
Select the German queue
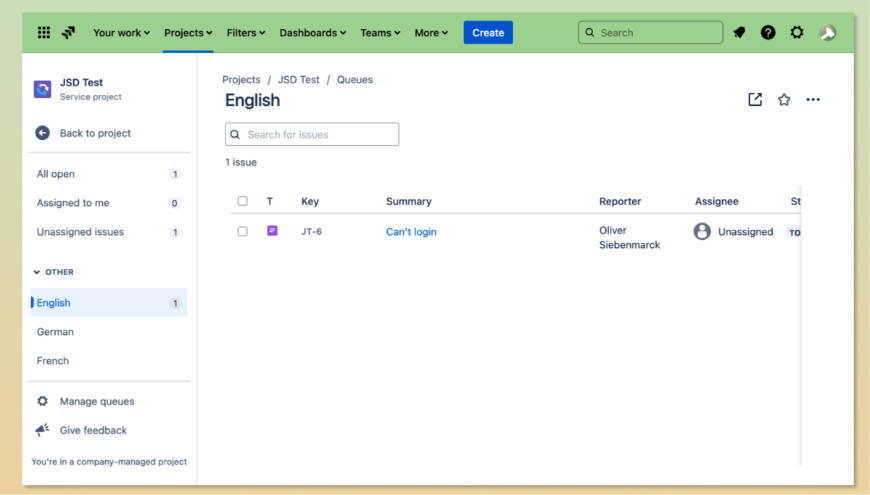pos(56,332)
